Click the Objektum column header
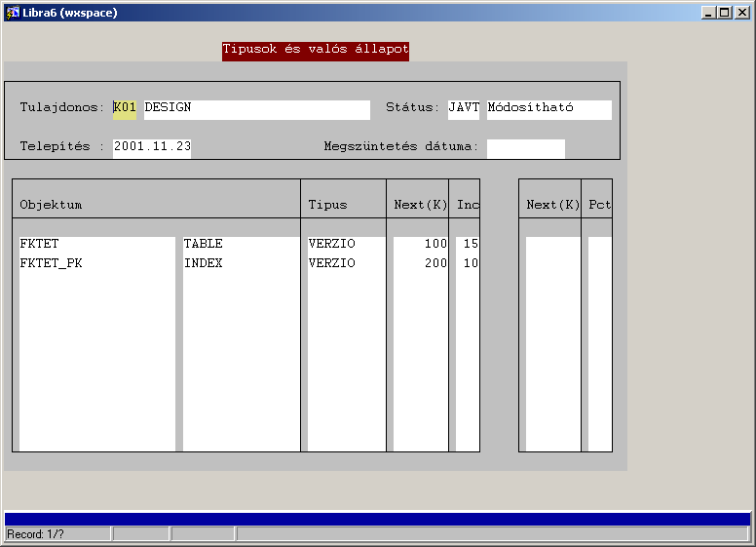Viewport: 756px width, 547px height. pos(51,205)
